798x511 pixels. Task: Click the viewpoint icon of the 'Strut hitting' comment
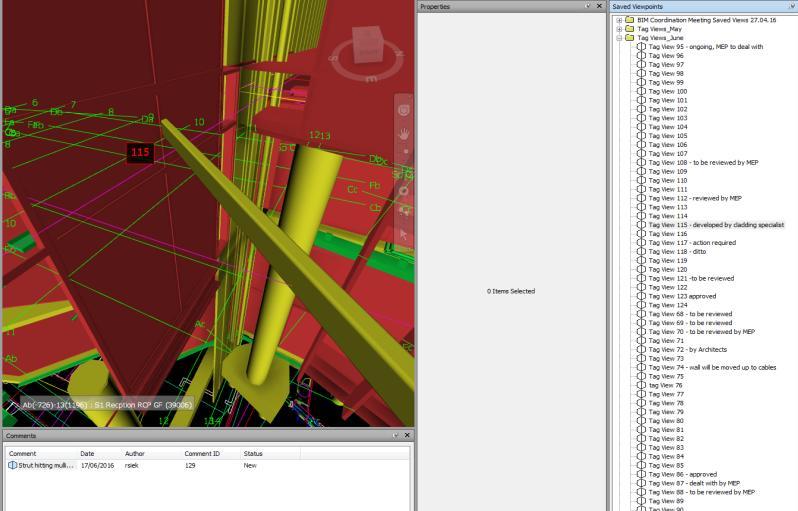tap(13, 465)
